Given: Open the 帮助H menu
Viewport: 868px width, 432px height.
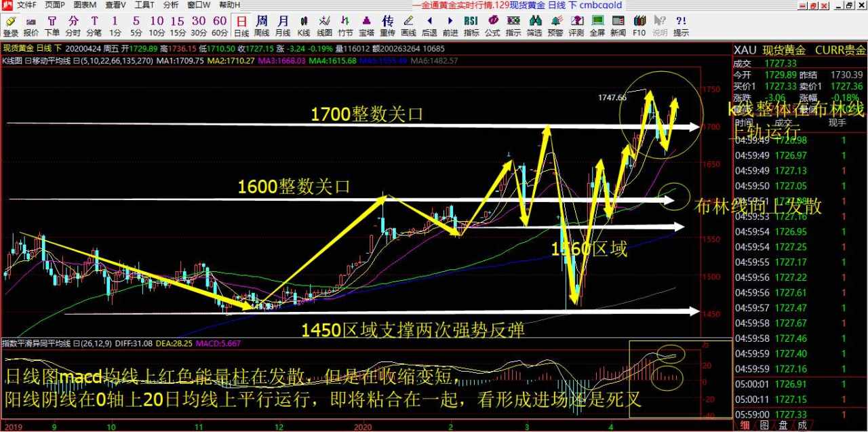Looking at the screenshot, I should click(x=229, y=5).
